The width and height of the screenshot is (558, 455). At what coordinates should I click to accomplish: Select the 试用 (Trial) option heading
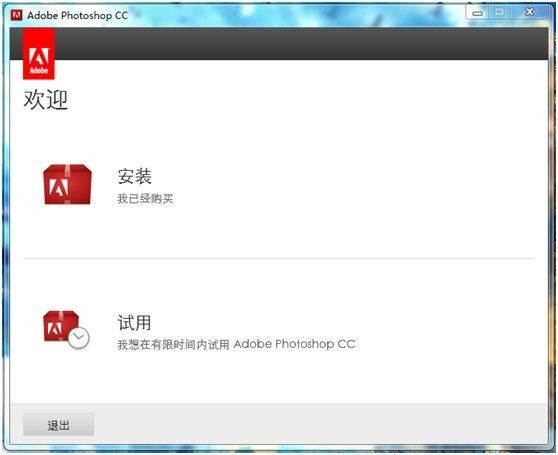tap(135, 323)
